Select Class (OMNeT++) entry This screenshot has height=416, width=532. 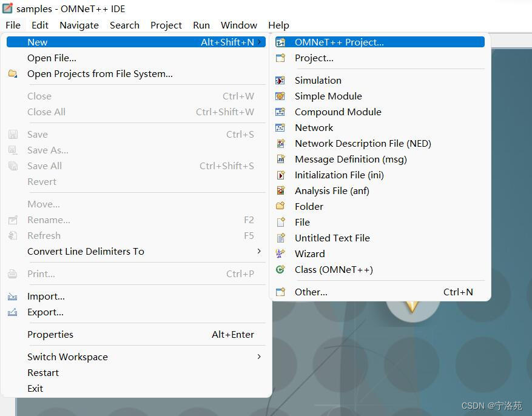380,269
